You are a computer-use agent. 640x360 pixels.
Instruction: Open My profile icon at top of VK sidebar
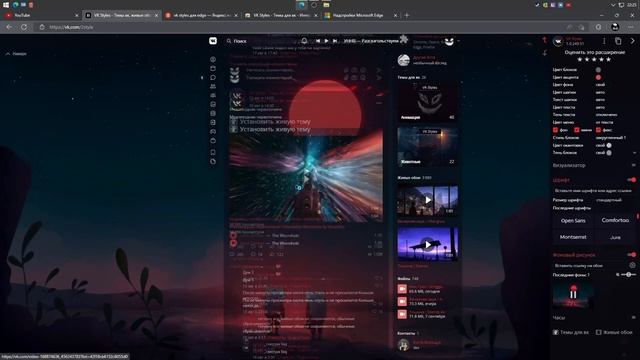[x=213, y=60]
